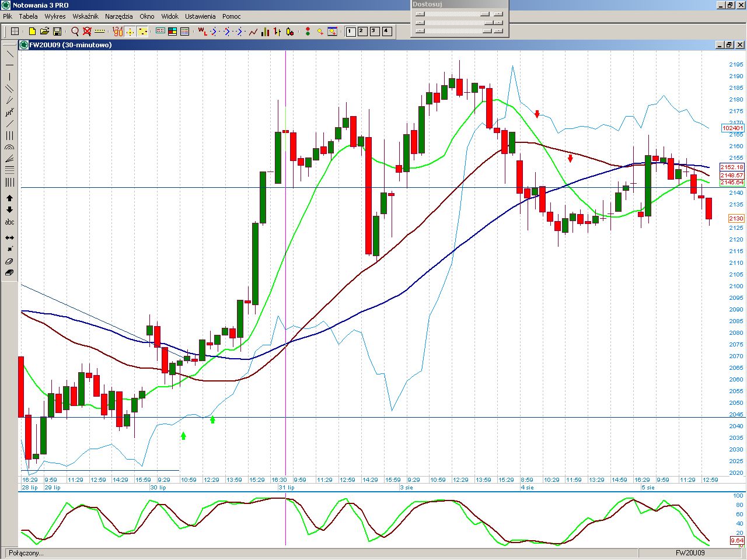This screenshot has height=560, width=747.
Task: Click the multicolor tile panel icon
Action: pyautogui.click(x=173, y=32)
